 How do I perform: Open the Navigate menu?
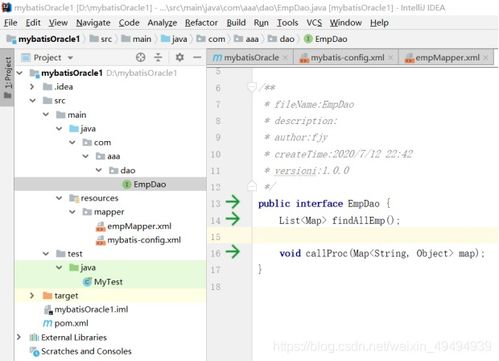tap(93, 23)
